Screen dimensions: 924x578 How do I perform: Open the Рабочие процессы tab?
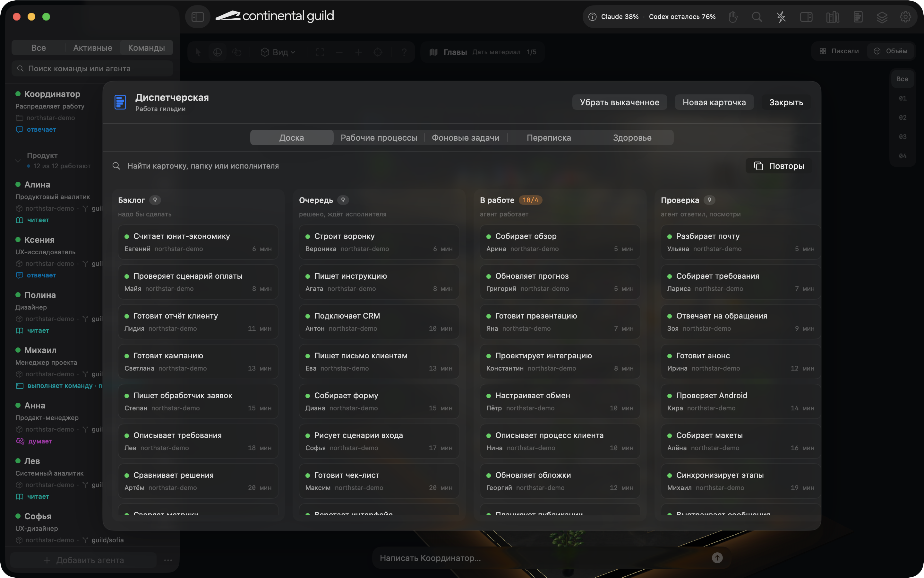[379, 138]
